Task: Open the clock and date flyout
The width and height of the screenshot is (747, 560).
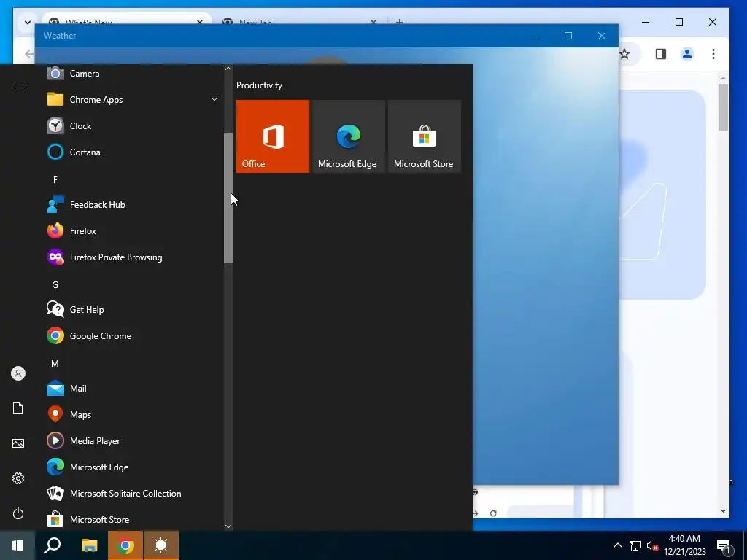Action: pyautogui.click(x=684, y=545)
